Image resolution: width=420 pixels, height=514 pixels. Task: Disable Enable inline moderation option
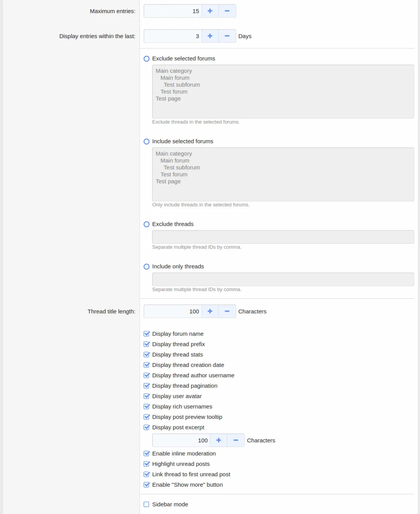pos(147,454)
